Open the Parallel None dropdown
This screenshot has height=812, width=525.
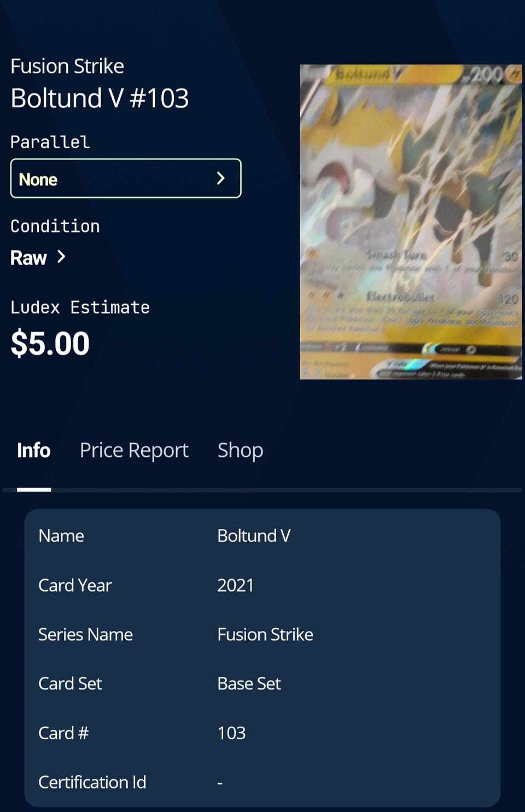[x=126, y=178]
